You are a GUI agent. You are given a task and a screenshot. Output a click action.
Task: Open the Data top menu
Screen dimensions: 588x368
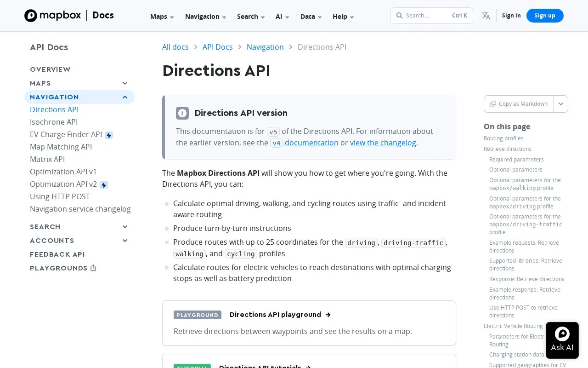pos(311,17)
